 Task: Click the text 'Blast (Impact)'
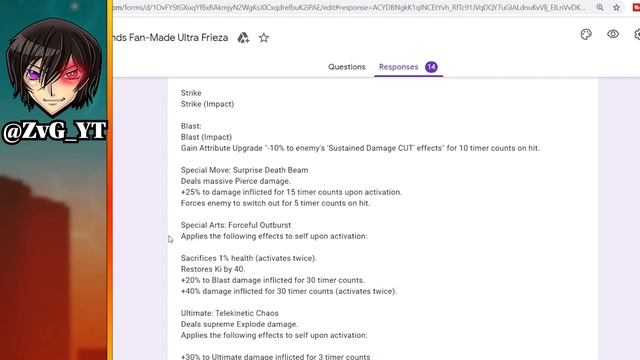click(x=206, y=137)
